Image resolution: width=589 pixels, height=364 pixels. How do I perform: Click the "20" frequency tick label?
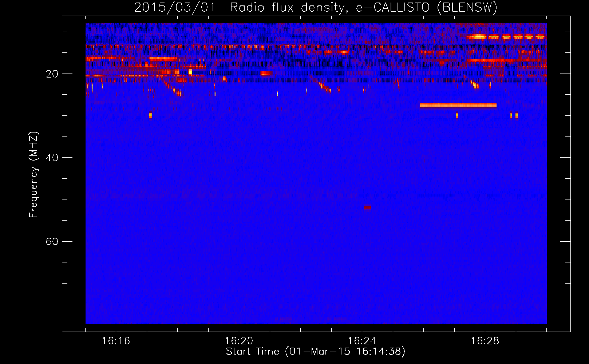click(x=52, y=74)
